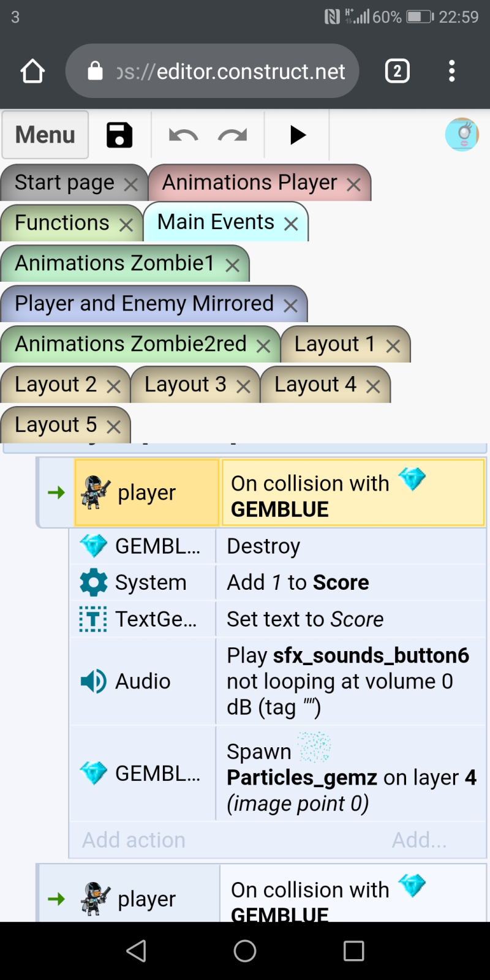Screen dimensions: 490x980
Task: Redo the last undone action
Action: 232,135
